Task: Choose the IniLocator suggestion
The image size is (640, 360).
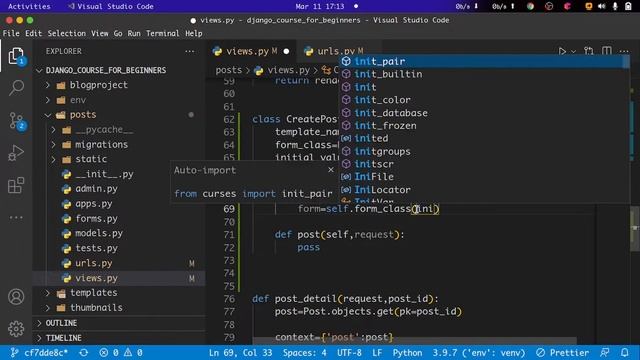Action: pyautogui.click(x=484, y=189)
